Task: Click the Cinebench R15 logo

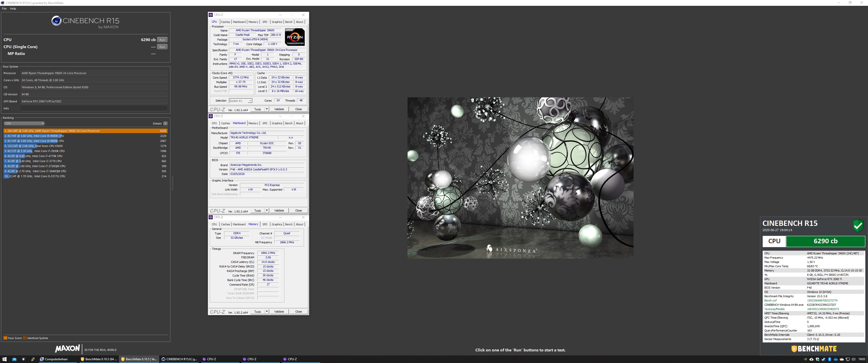Action: (x=85, y=22)
